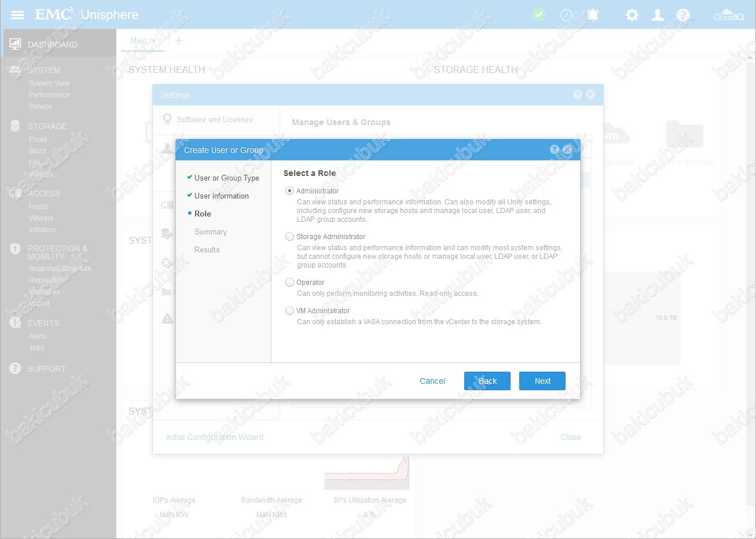
Task: Open Jobs under EVENTS
Action: pos(36,348)
